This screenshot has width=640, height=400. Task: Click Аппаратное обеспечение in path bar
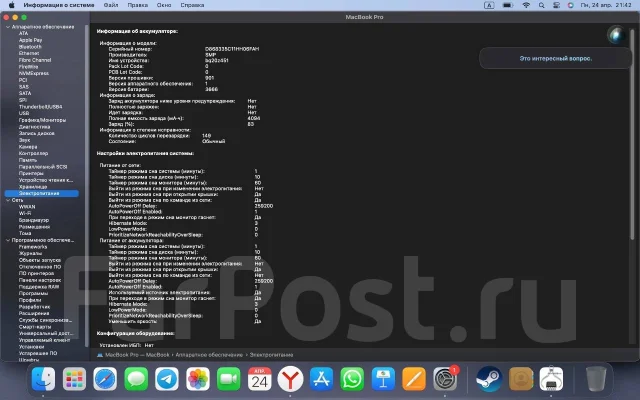tap(209, 355)
